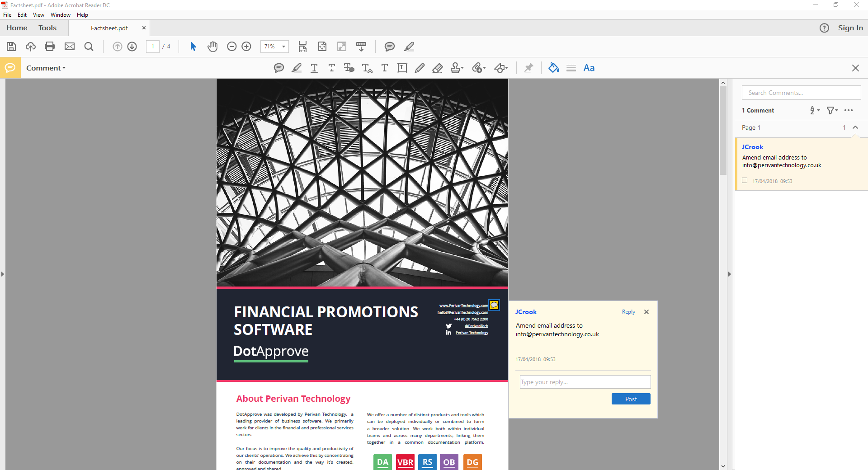Click the Post reply button
The image size is (868, 470).
[631, 399]
